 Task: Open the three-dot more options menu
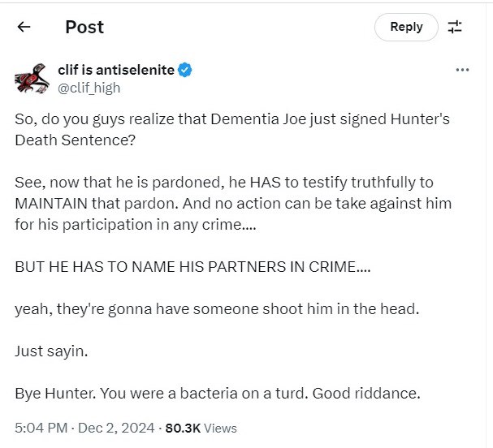pos(463,71)
